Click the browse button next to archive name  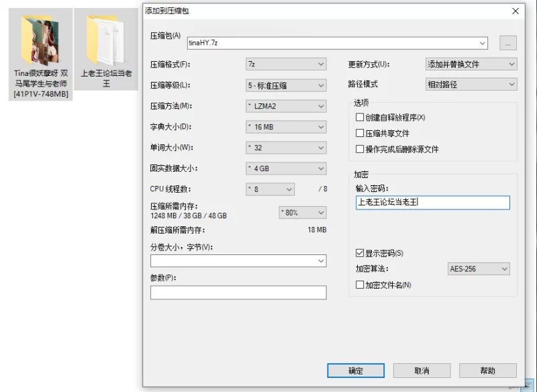(508, 42)
